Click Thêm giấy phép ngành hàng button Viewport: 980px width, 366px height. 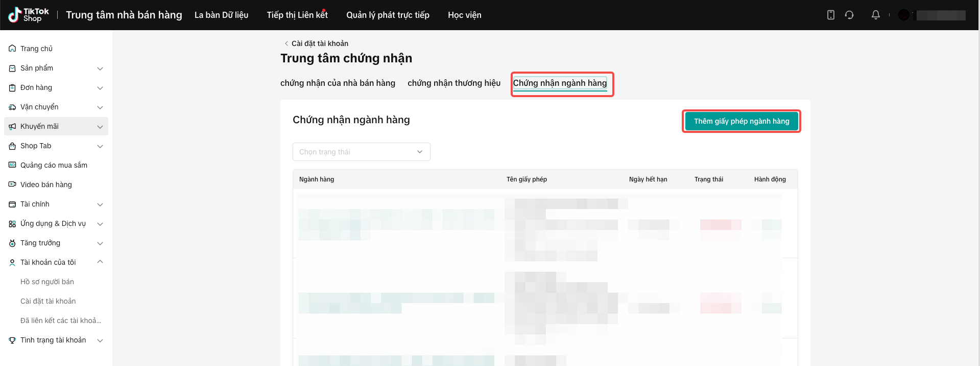click(x=741, y=121)
